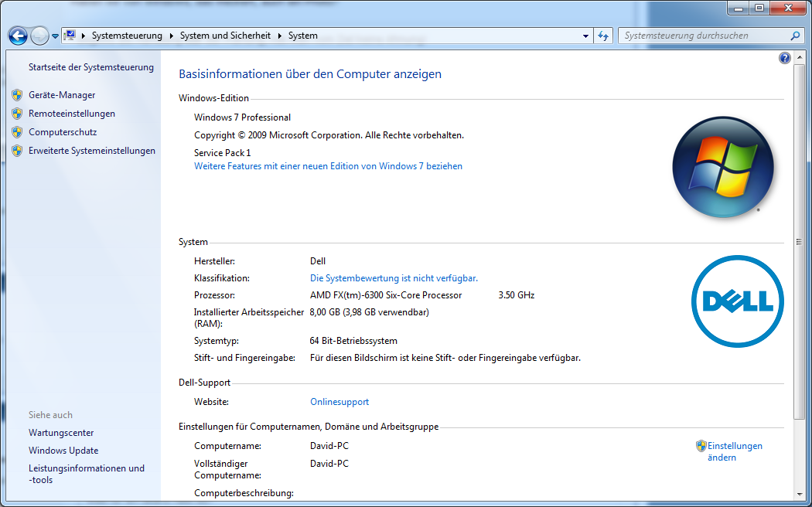812x507 pixels.
Task: Go back with the blue Back arrow
Action: point(18,36)
